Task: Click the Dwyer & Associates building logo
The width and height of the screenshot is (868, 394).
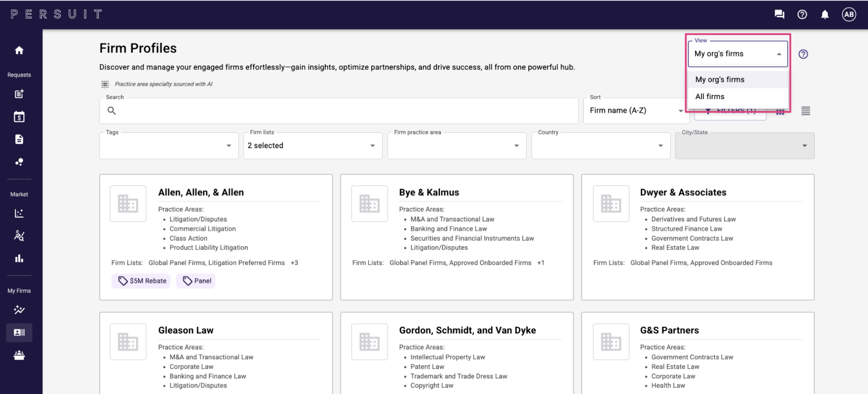Action: (x=611, y=203)
